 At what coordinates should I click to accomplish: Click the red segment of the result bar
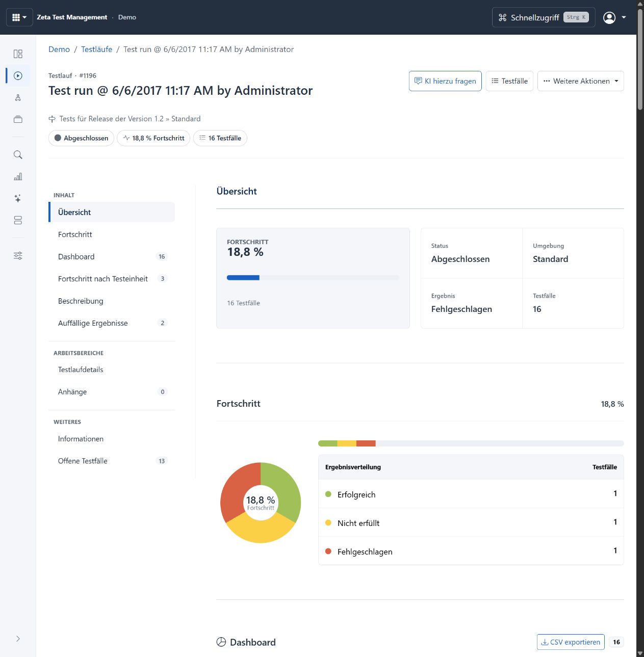[x=366, y=443]
